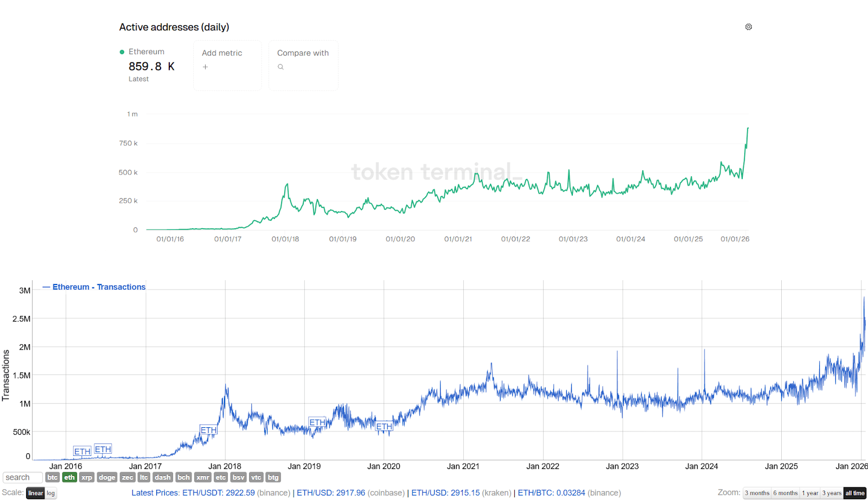Click the plus icon under Add metric

pos(205,67)
